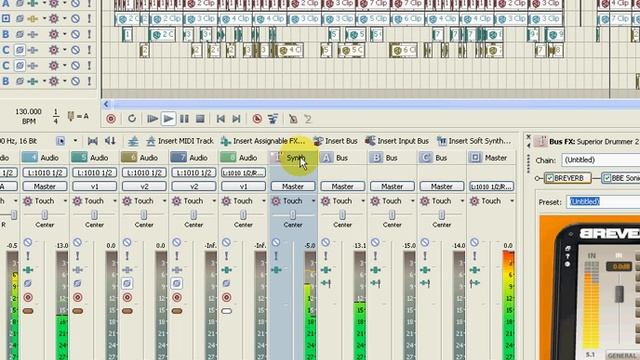Mute the Audio 4 channel strip
This screenshot has height=360, width=640.
(x=28, y=242)
